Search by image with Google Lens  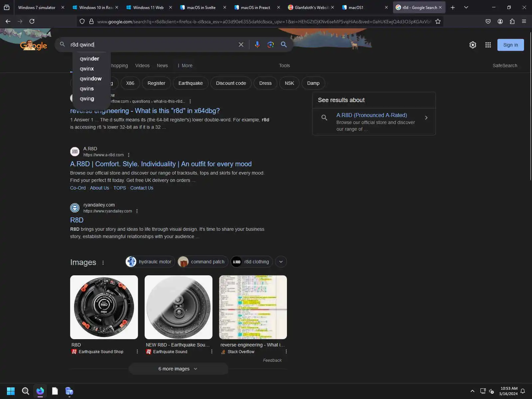(271, 45)
